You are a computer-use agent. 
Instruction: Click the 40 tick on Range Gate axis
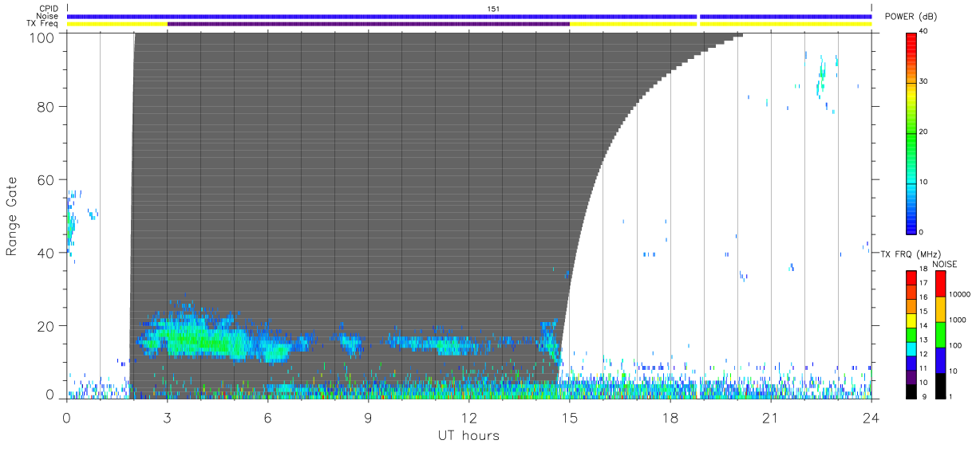46,253
